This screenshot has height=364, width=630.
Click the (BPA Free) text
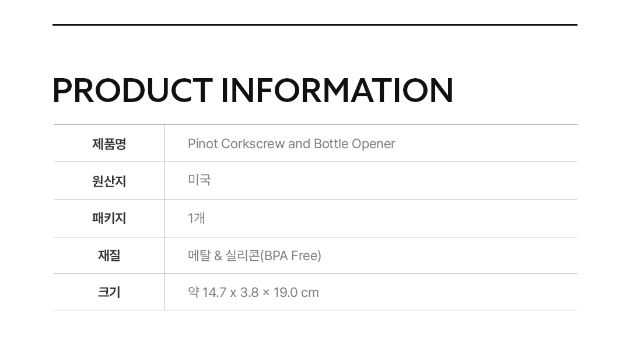coord(290,256)
